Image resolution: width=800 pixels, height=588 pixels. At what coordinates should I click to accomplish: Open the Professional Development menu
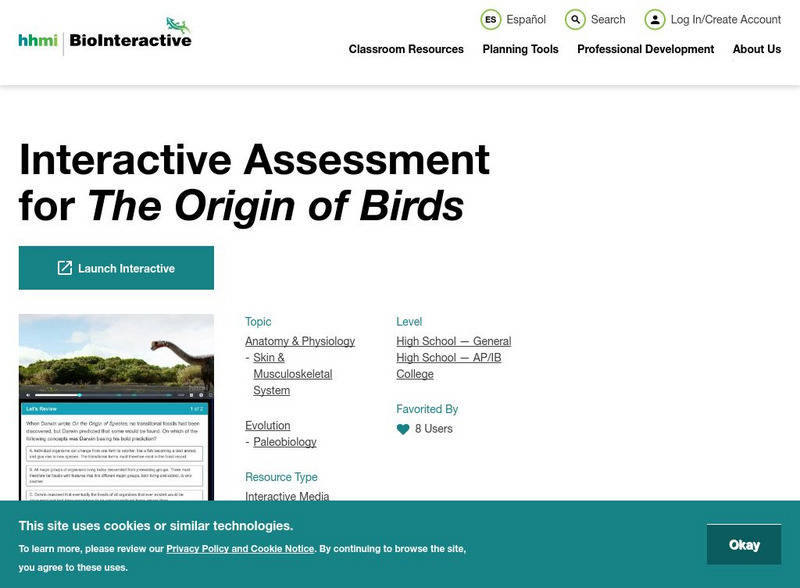coord(645,49)
